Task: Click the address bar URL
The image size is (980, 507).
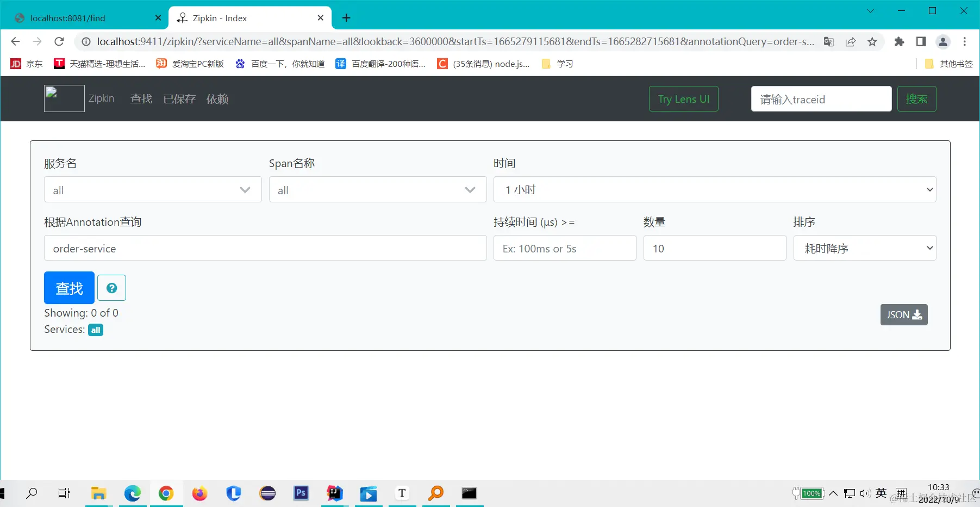Action: coord(455,41)
